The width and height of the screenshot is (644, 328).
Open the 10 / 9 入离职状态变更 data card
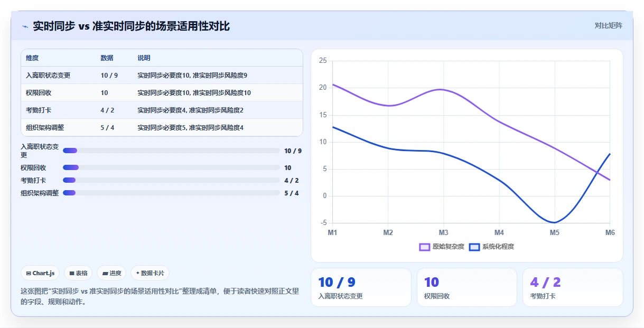click(361, 287)
